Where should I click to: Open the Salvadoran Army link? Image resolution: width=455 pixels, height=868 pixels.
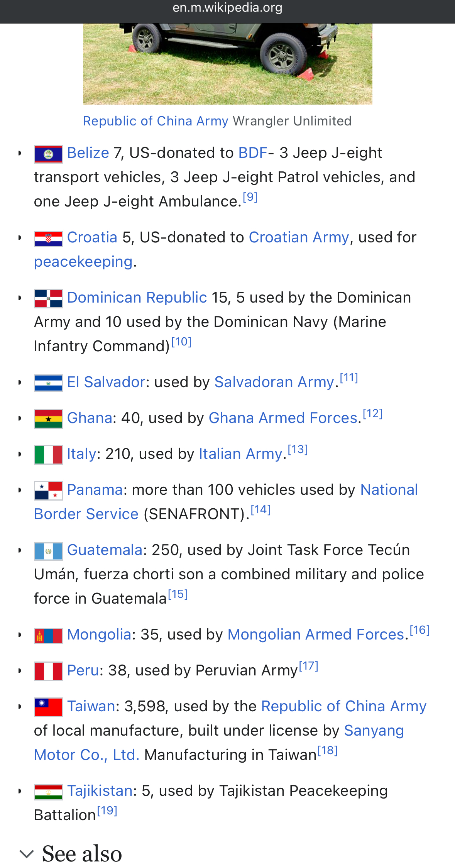274,382
